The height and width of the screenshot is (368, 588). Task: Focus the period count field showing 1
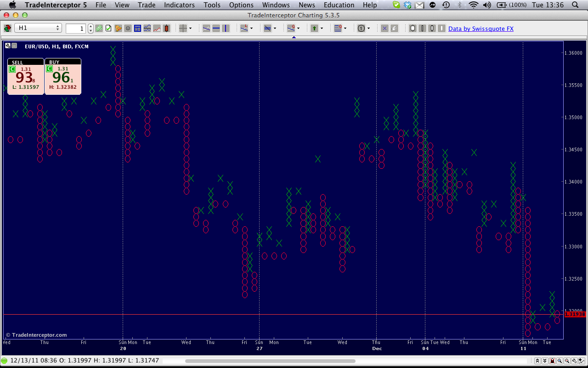coord(76,29)
